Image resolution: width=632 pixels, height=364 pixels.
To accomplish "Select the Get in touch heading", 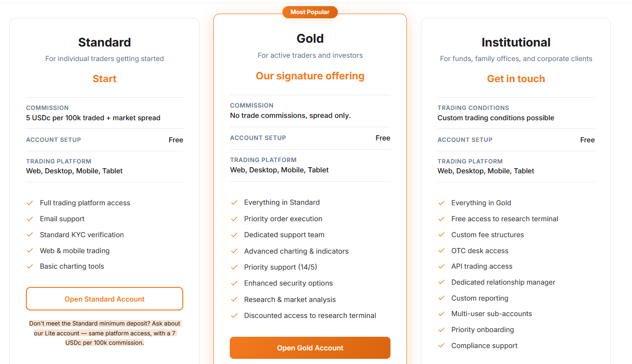I will point(516,79).
